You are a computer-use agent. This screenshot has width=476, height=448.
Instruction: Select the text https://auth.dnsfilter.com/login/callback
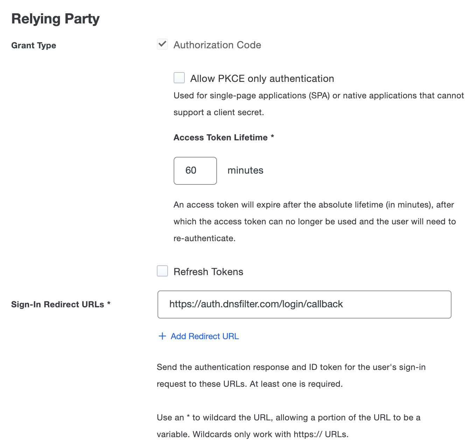[256, 304]
